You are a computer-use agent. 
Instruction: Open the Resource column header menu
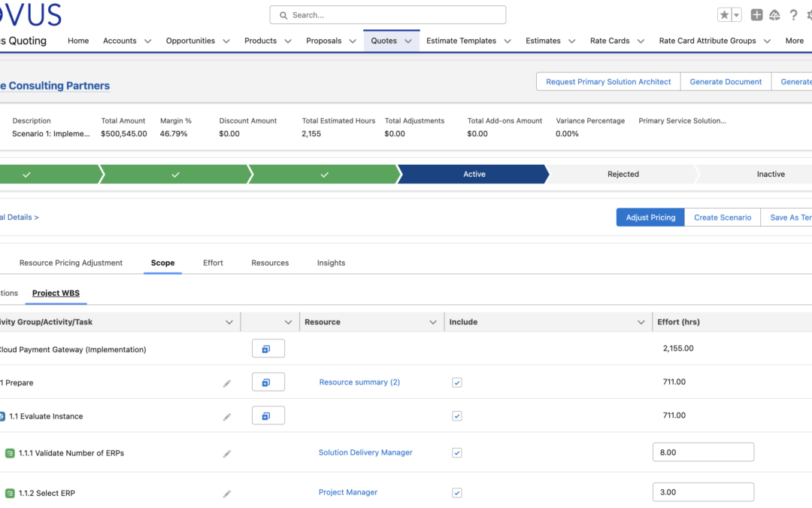pyautogui.click(x=435, y=321)
